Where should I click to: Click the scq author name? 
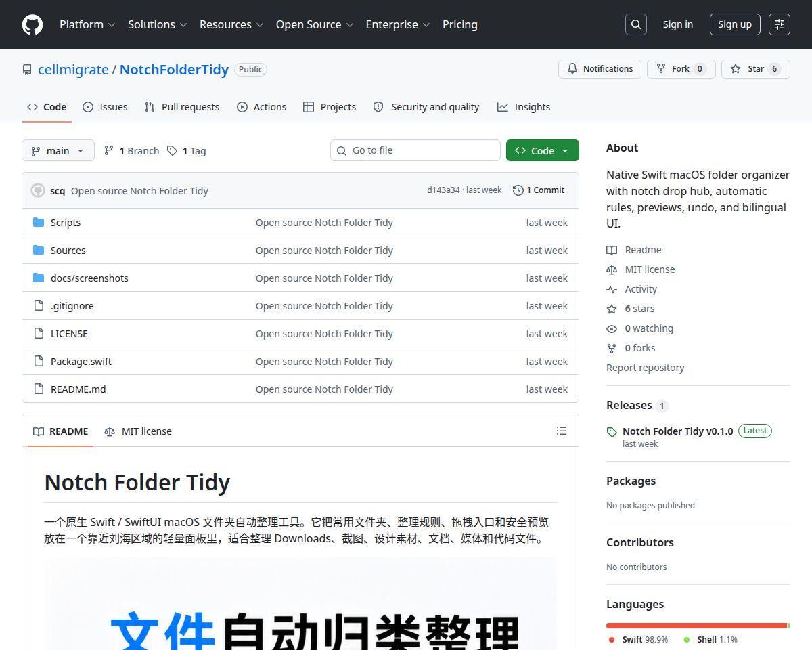point(58,191)
